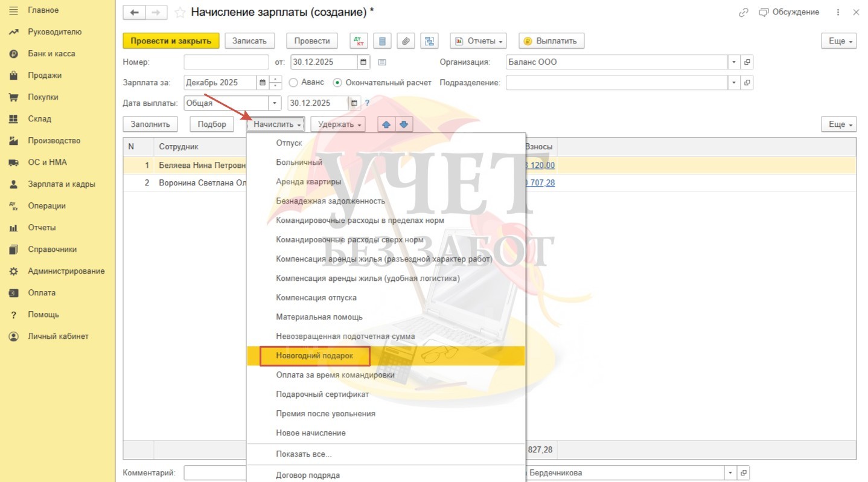Open calendar for document date field
868x482 pixels.
click(x=363, y=62)
